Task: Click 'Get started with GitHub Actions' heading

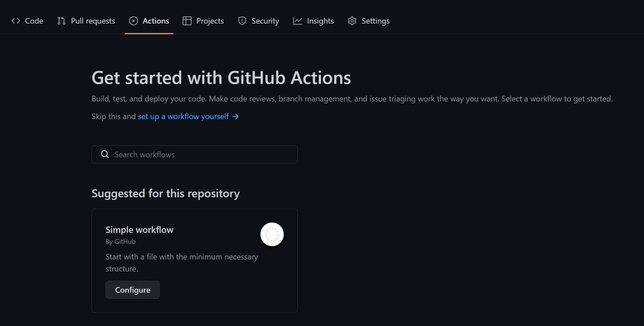Action: pyautogui.click(x=221, y=78)
